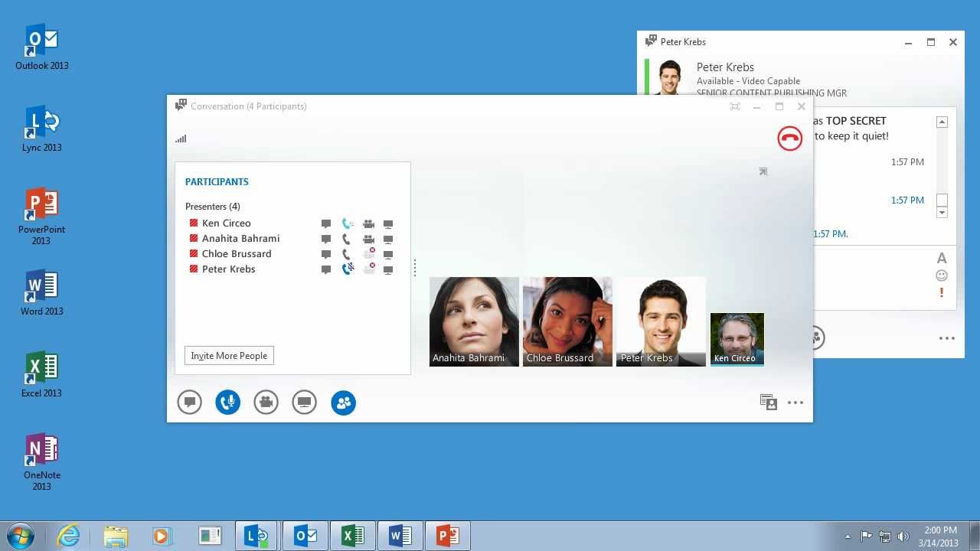This screenshot has width=980, height=551.
Task: Select Chloe Brussard's video thumbnail
Action: click(567, 321)
